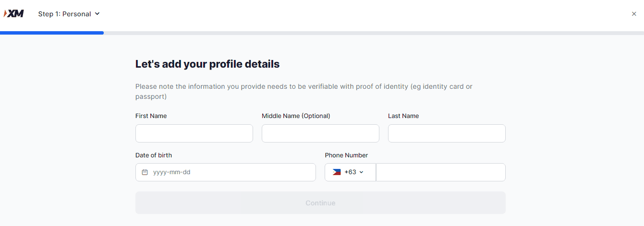Image resolution: width=644 pixels, height=226 pixels.
Task: Click the First Name label
Action: [x=151, y=116]
